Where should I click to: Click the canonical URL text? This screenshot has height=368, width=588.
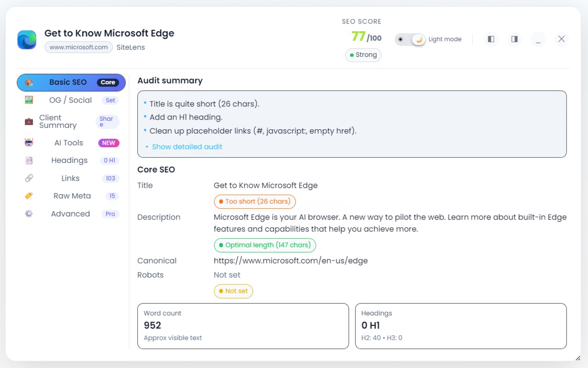tap(291, 261)
